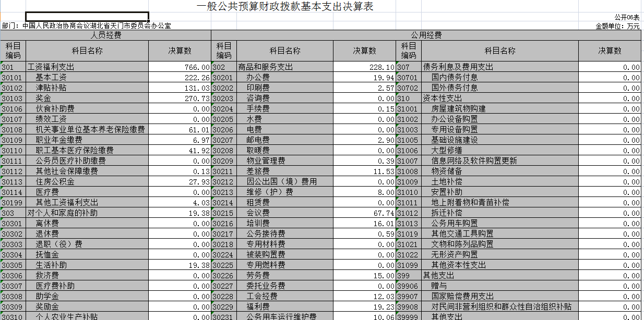Click the 无形资产购置 cell
The width and height of the screenshot is (644, 320).
(500, 255)
